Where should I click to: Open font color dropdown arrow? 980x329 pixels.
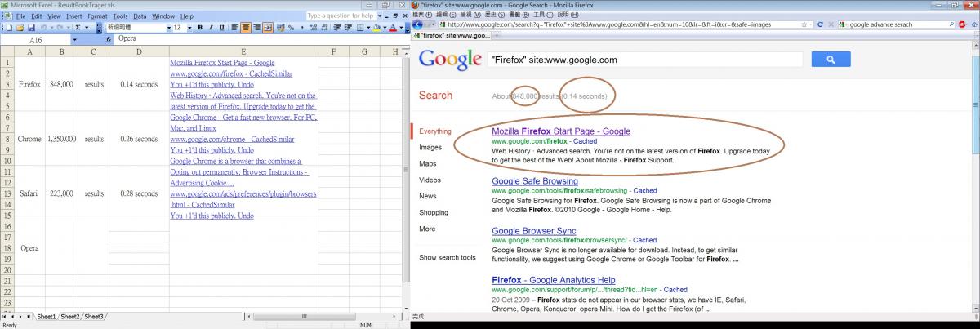pos(401,28)
